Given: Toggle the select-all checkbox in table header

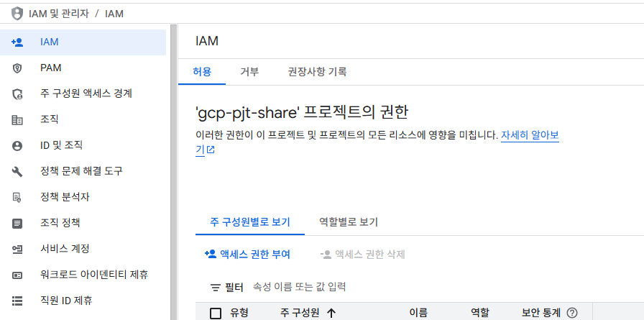Looking at the screenshot, I should pyautogui.click(x=216, y=314).
